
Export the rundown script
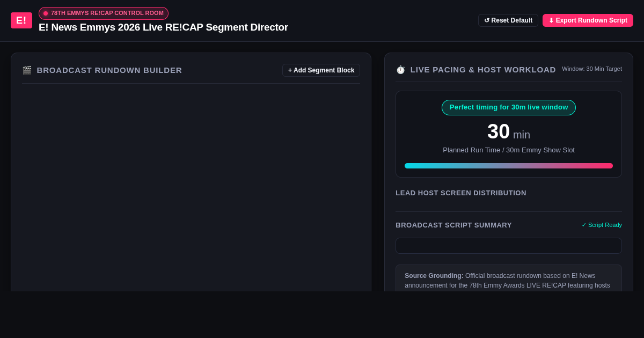[x=588, y=20]
